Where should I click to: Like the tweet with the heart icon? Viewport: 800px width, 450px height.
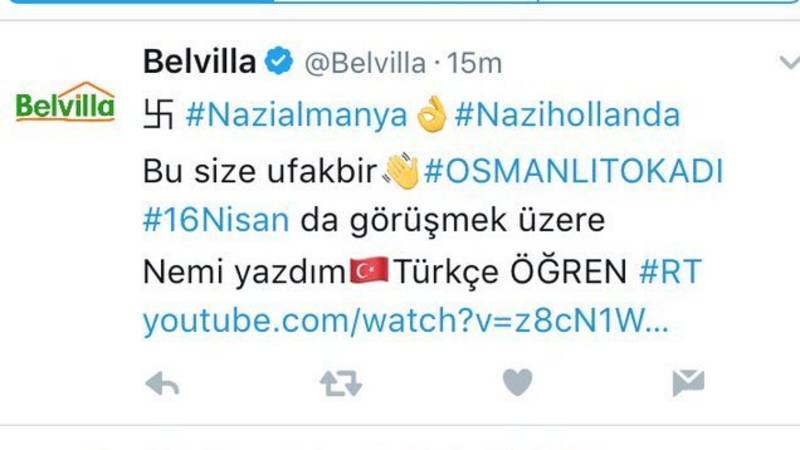(517, 382)
